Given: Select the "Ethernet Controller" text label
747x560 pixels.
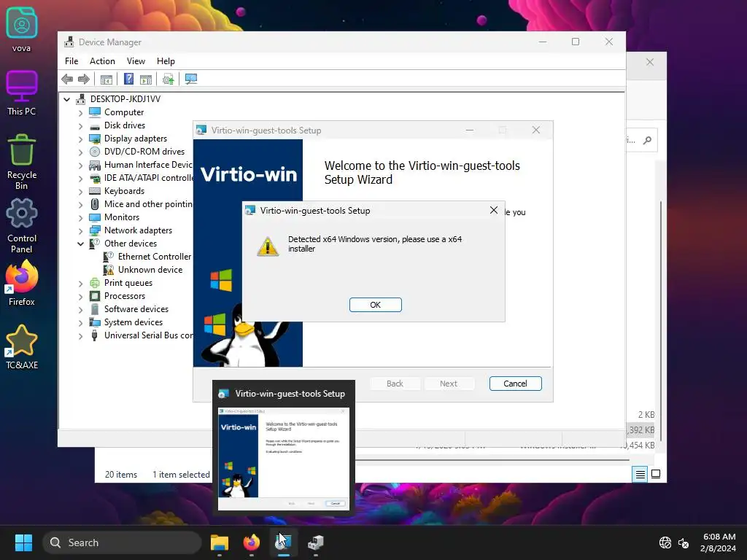Looking at the screenshot, I should [155, 257].
